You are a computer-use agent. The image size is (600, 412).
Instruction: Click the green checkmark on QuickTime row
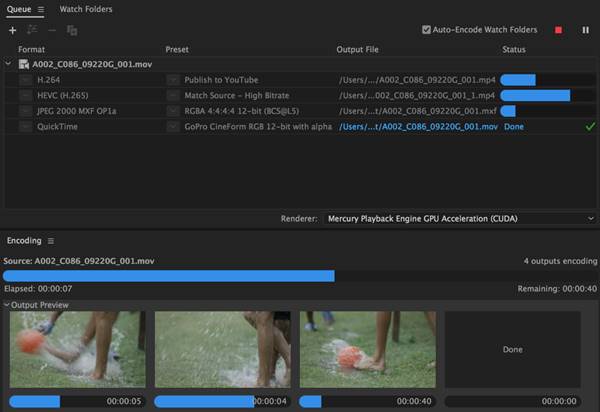(589, 127)
